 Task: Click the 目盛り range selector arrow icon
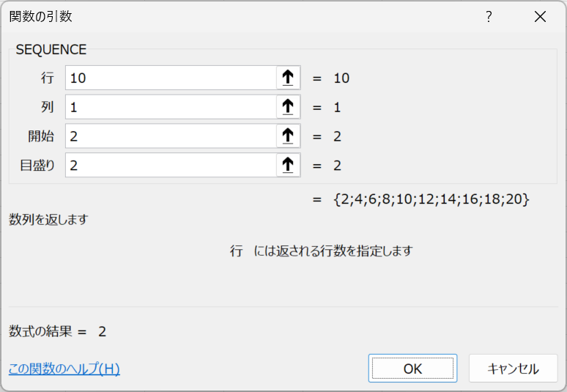click(x=288, y=166)
